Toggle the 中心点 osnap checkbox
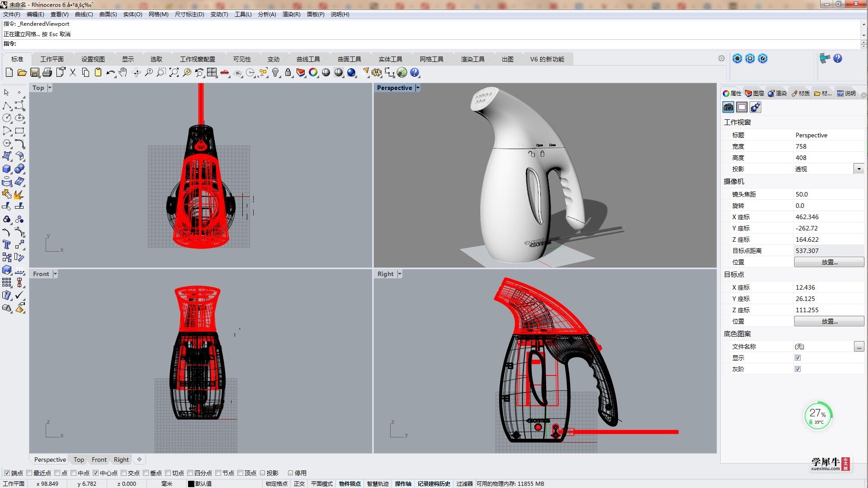This screenshot has width=868, height=488. (96, 473)
